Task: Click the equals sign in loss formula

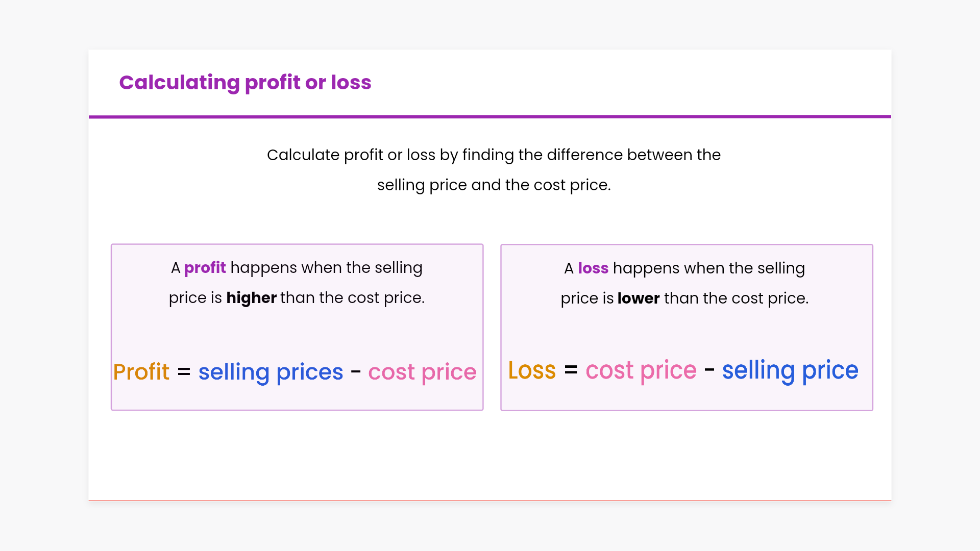Action: pos(571,370)
